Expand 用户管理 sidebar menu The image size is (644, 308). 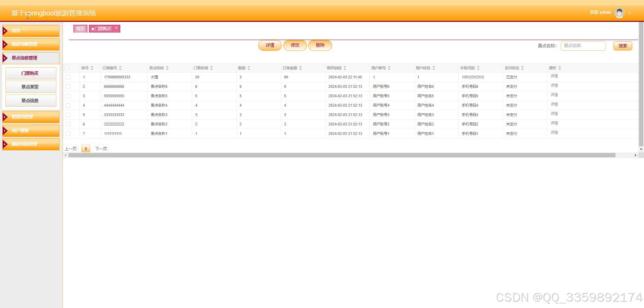pos(31,130)
